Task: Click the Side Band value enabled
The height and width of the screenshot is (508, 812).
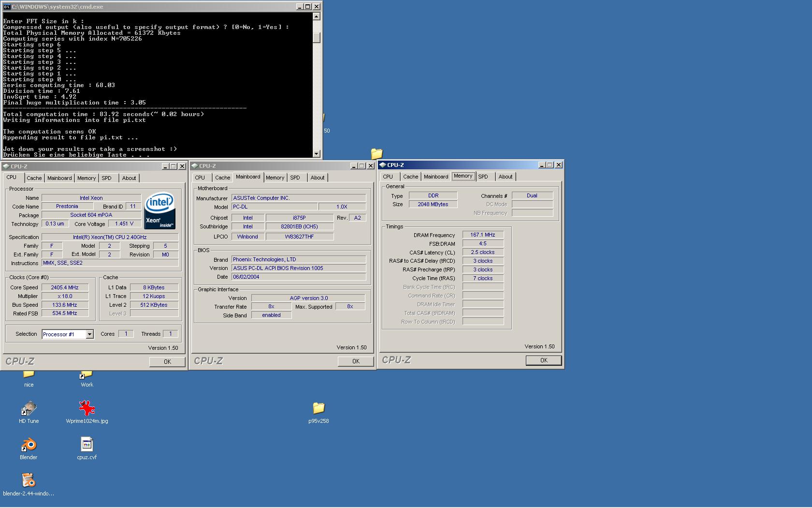Action: pyautogui.click(x=272, y=315)
